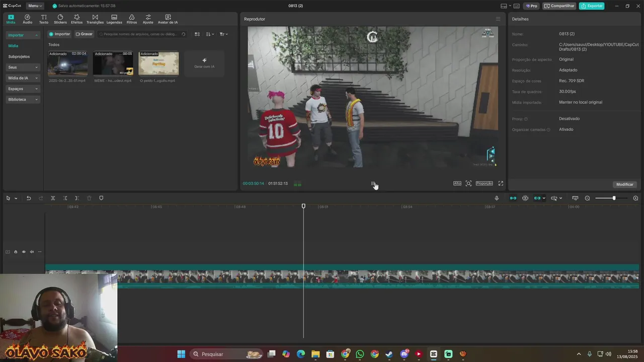Open the CapCut Menu dropdown
This screenshot has height=362, width=644.
coord(35,6)
